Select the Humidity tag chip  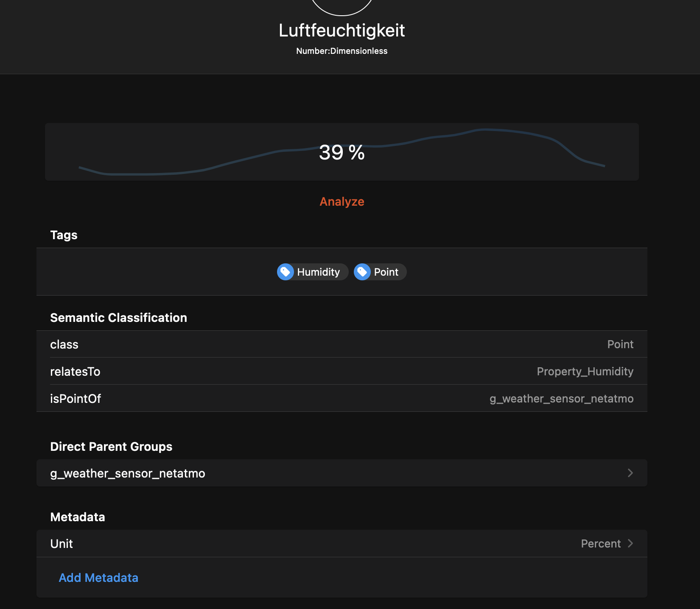(x=312, y=272)
